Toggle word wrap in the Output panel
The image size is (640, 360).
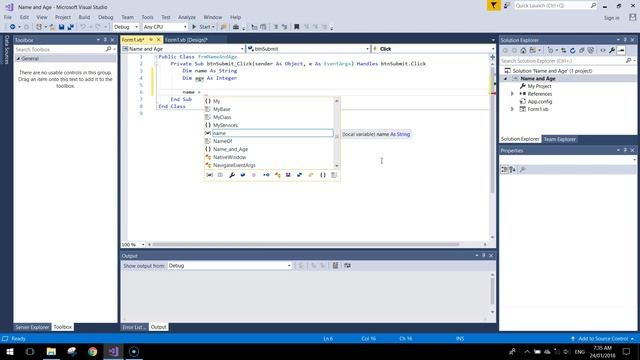(347, 266)
